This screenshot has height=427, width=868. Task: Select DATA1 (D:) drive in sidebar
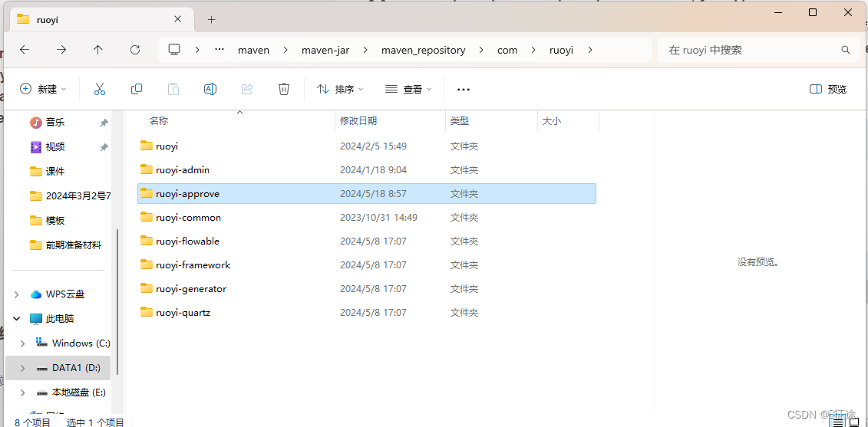[x=68, y=368]
